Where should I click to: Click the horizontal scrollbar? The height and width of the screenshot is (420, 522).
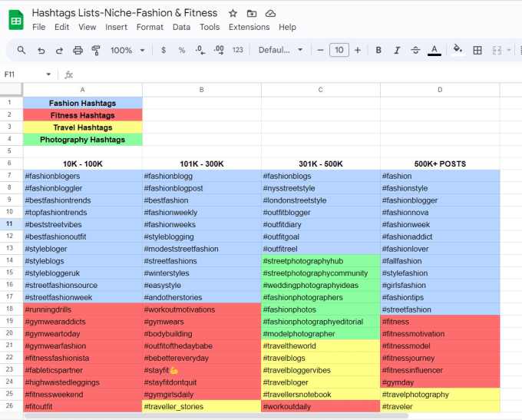point(216,415)
